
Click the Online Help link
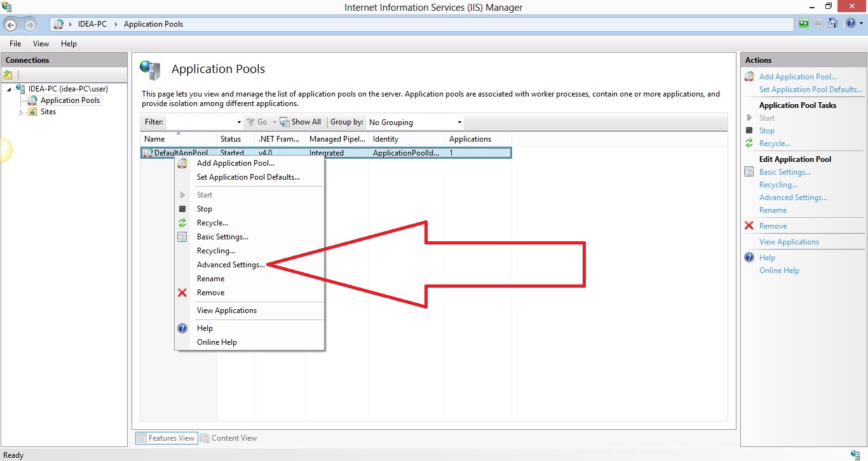[780, 270]
